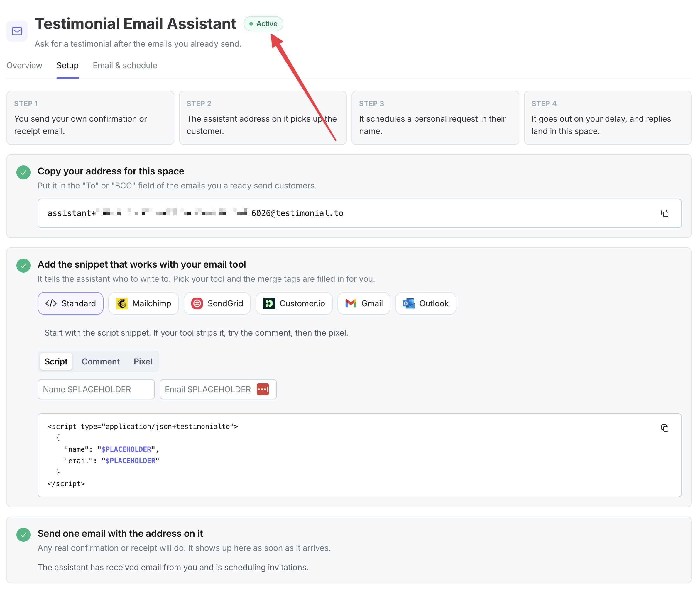Viewport: 700px width, 591px height.
Task: Click the Name $PLACEHOLDER input field
Action: point(96,389)
